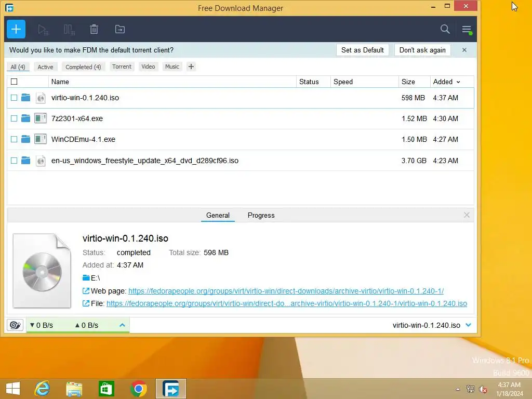Open Windows Store from taskbar
The image size is (532, 399).
(106, 389)
